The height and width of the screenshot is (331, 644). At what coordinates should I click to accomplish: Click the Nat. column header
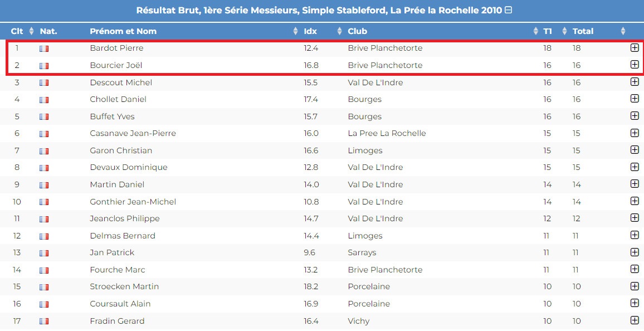[x=48, y=31]
